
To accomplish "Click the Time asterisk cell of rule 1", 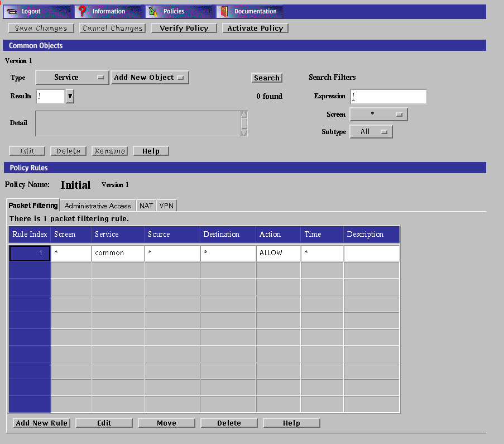I will click(x=322, y=253).
